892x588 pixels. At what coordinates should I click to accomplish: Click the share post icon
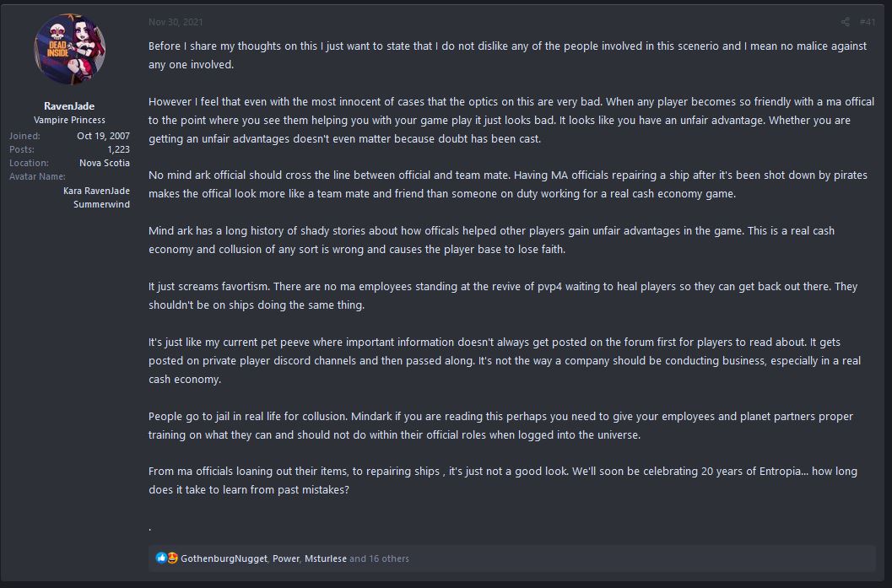(x=845, y=22)
